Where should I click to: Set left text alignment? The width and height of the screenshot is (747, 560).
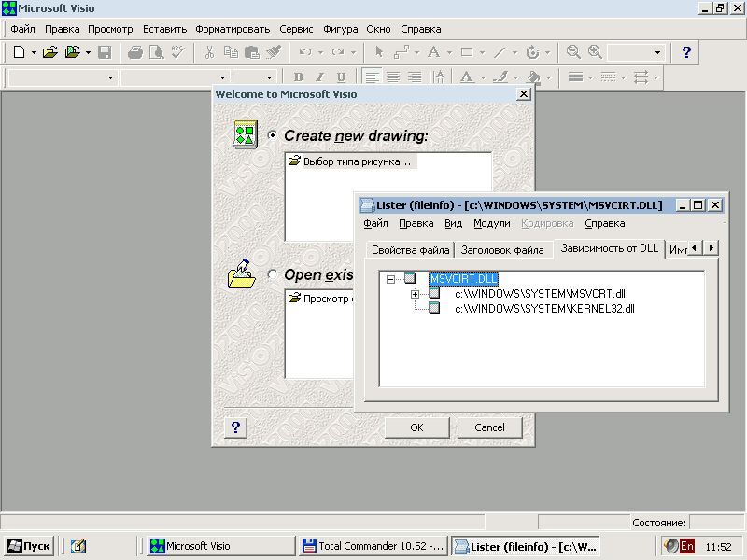pos(372,77)
